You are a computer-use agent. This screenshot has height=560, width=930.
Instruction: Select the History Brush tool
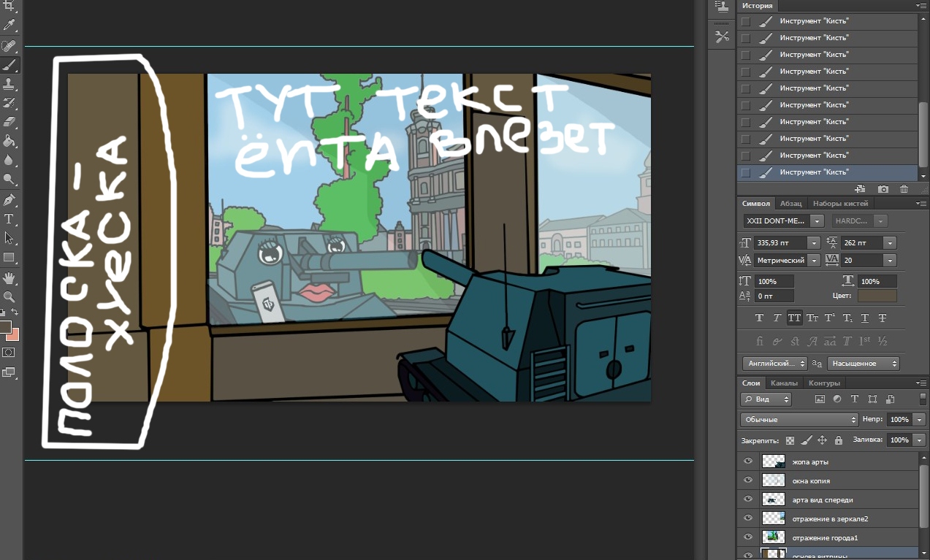point(9,102)
